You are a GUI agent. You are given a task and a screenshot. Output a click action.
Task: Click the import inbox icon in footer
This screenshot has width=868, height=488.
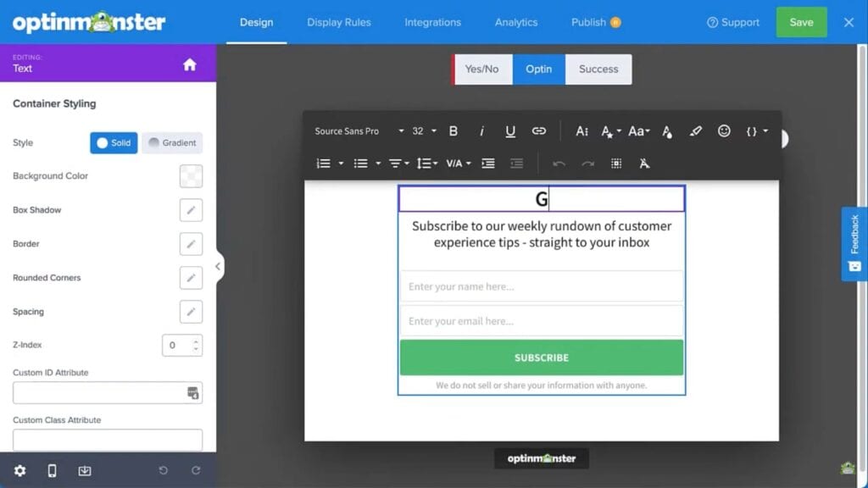point(85,470)
